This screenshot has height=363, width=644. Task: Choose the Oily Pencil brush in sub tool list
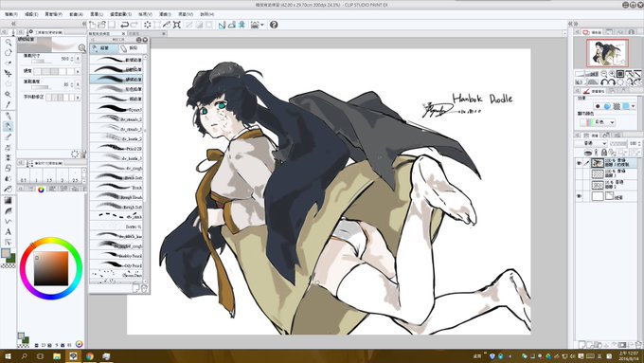(x=116, y=265)
